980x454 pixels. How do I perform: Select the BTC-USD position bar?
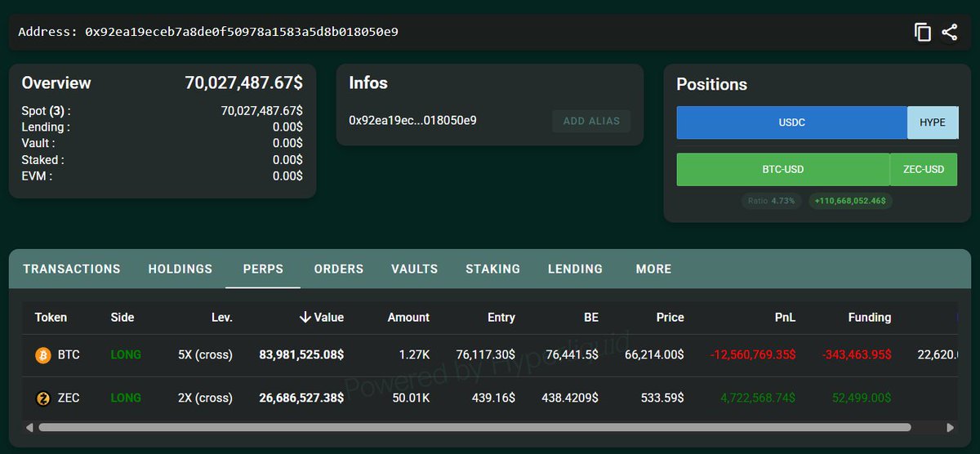pyautogui.click(x=783, y=169)
